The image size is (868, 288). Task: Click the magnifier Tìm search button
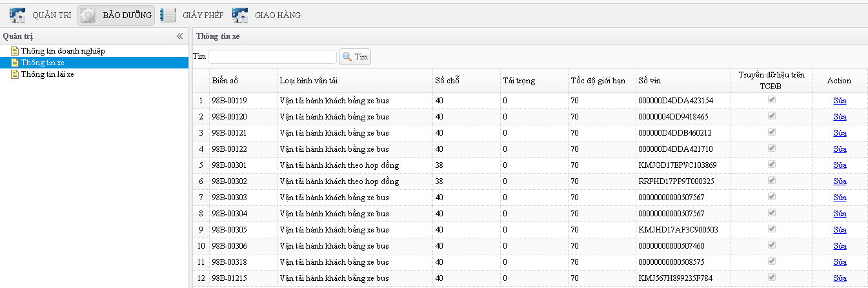pyautogui.click(x=355, y=57)
